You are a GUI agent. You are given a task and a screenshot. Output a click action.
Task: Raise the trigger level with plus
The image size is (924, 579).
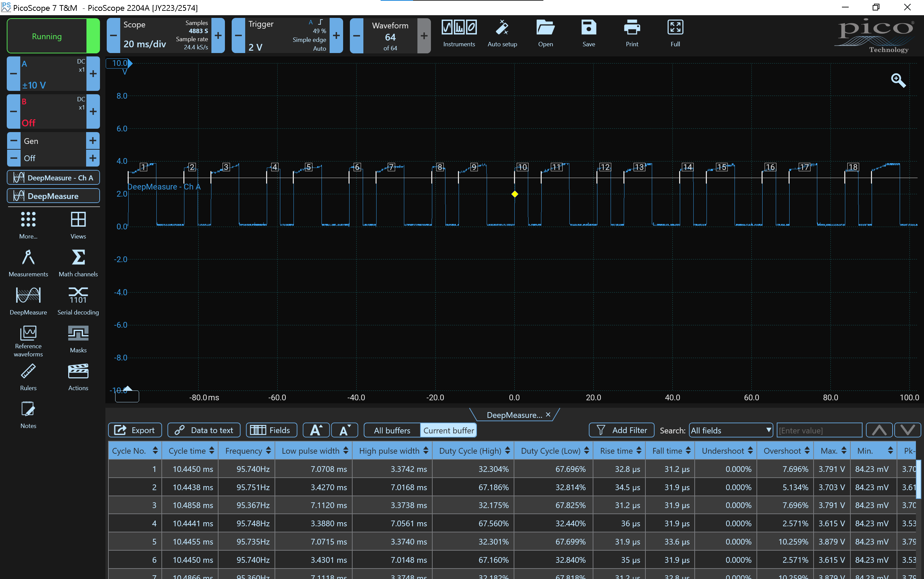click(x=336, y=35)
